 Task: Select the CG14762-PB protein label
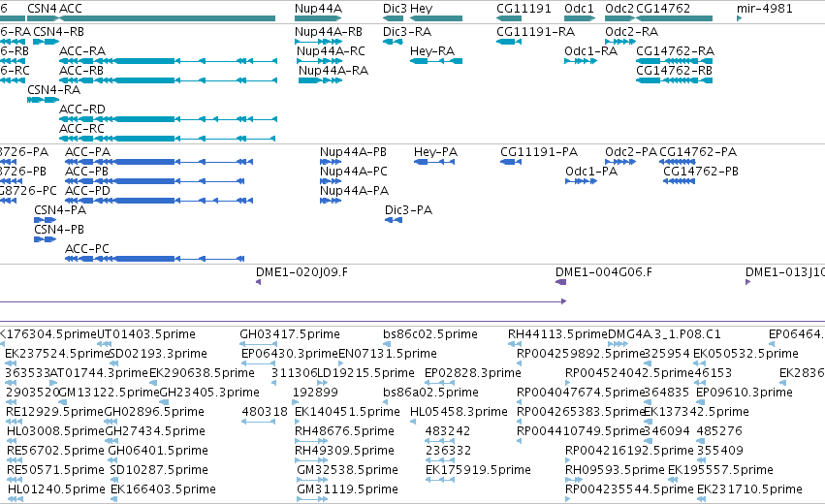click(701, 172)
